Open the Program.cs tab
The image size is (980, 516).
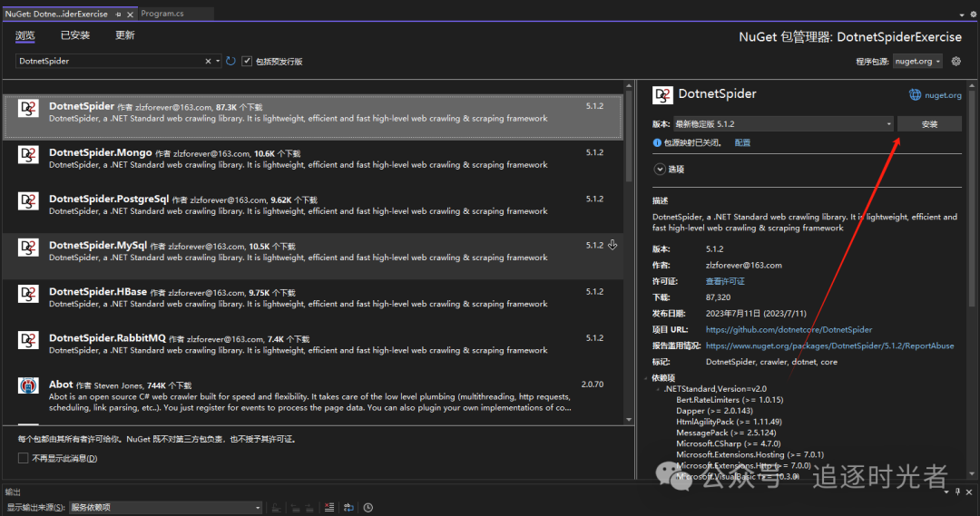tap(162, 13)
